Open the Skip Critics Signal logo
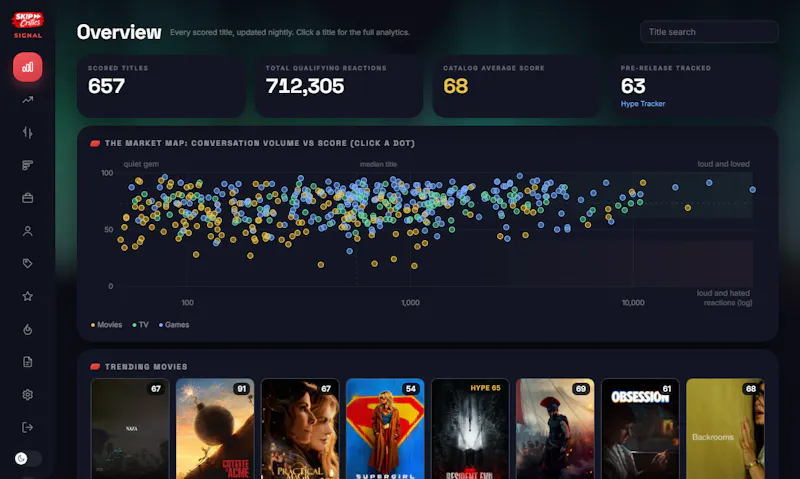800x479 pixels. [x=28, y=26]
